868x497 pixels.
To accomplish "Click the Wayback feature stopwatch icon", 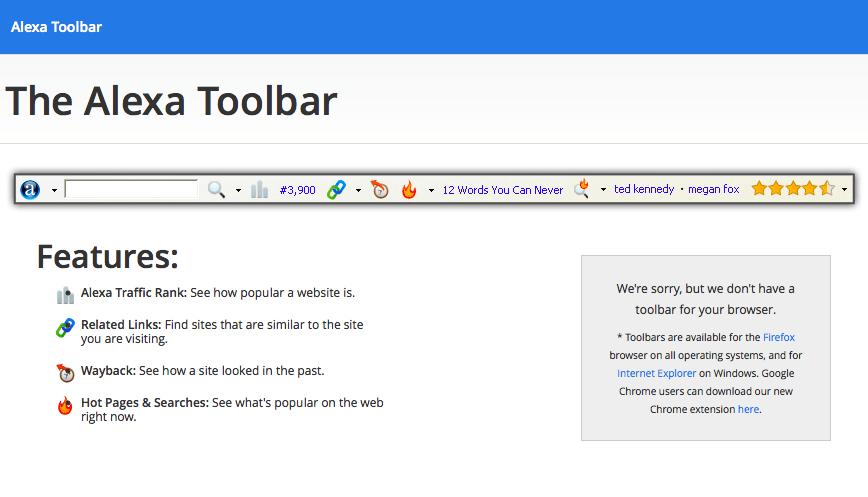I will point(65,373).
